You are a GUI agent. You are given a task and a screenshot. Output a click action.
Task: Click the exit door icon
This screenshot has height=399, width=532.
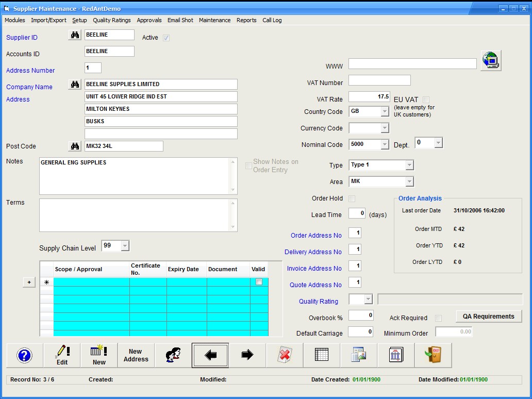(x=433, y=355)
